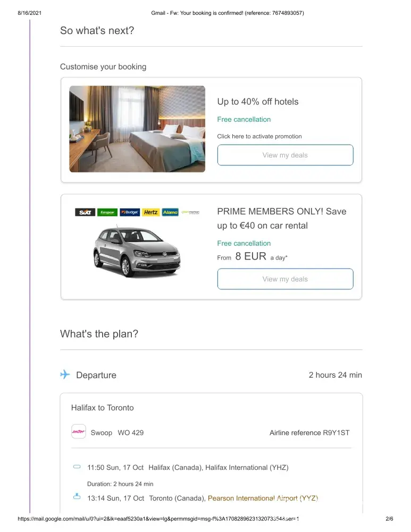The width and height of the screenshot is (411, 532).
Task: Click the Green Motion logo
Action: (x=190, y=212)
